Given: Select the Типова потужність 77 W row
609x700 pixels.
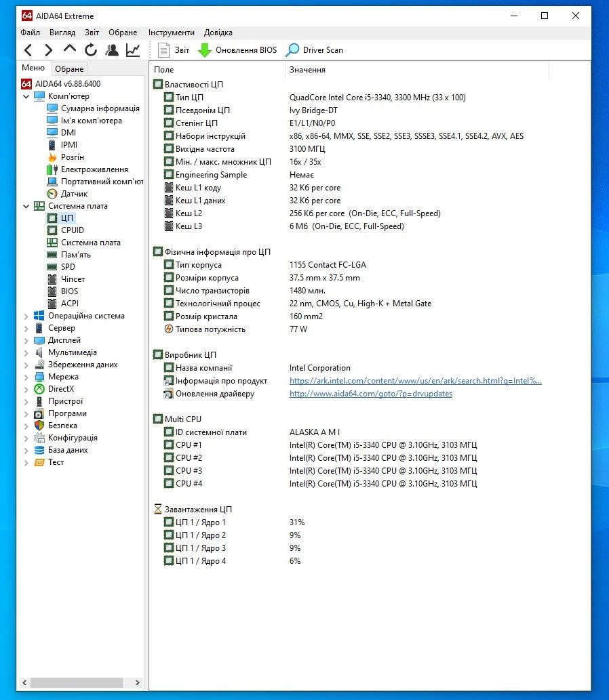Looking at the screenshot, I should click(x=235, y=329).
